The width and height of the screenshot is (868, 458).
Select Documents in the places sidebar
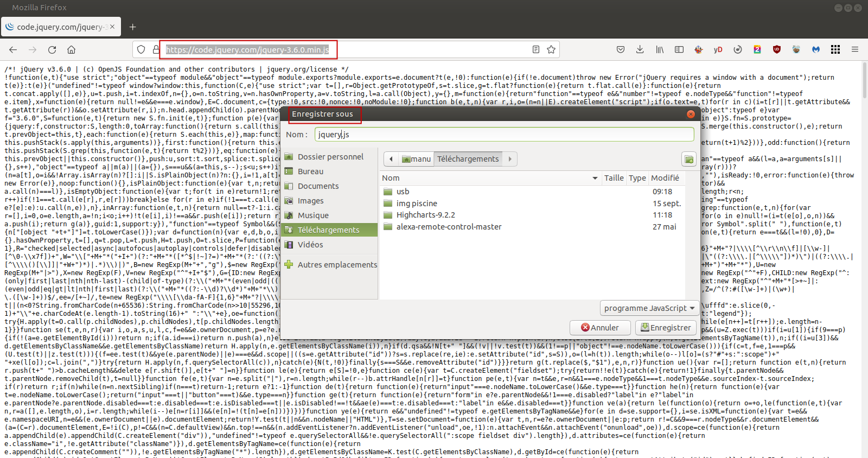coord(330,186)
